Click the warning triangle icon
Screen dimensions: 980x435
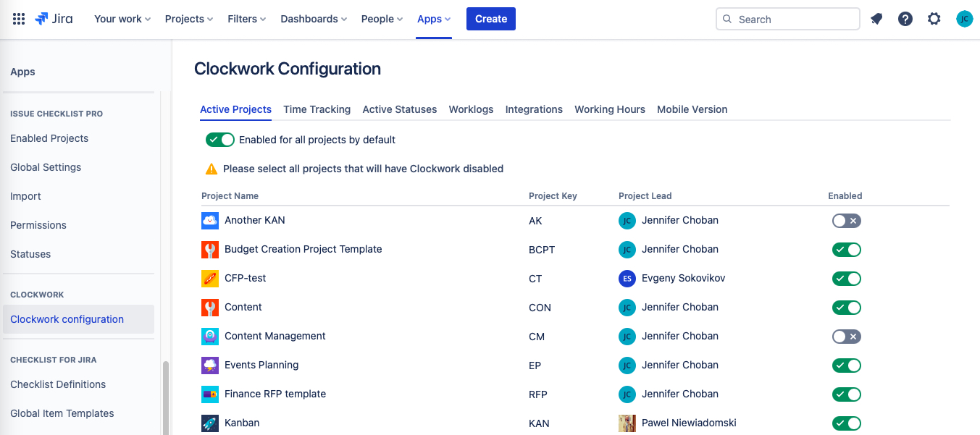point(212,169)
